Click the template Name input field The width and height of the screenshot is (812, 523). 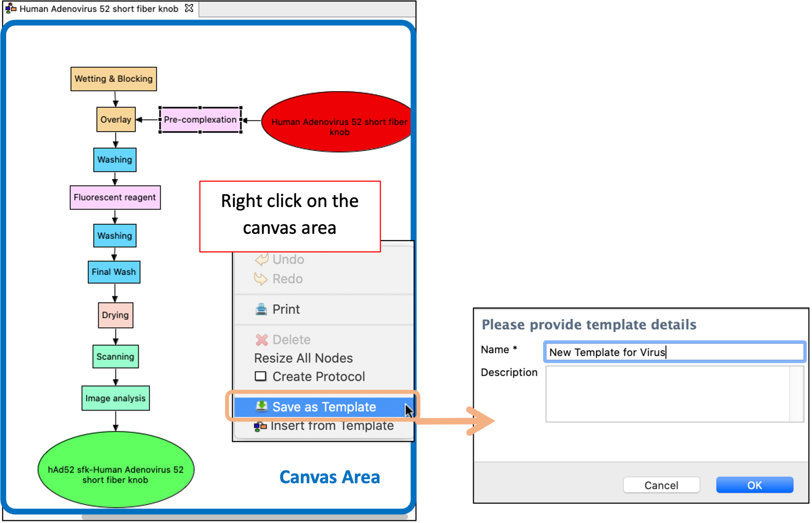[x=674, y=352]
